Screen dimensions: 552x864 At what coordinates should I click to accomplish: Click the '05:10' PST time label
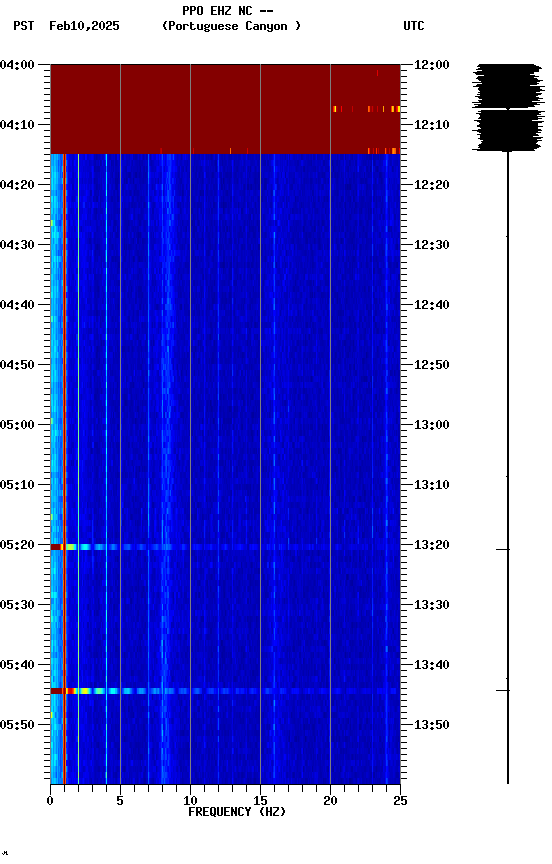point(17,485)
